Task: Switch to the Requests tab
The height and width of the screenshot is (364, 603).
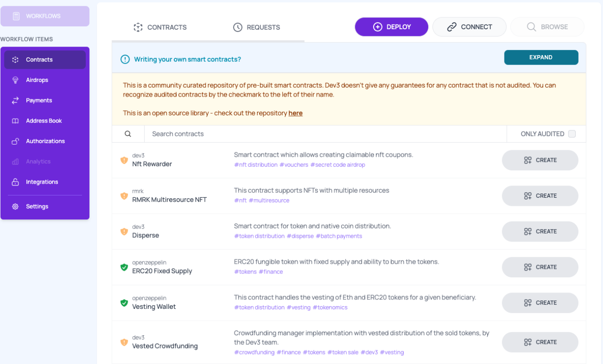Action: click(x=257, y=27)
